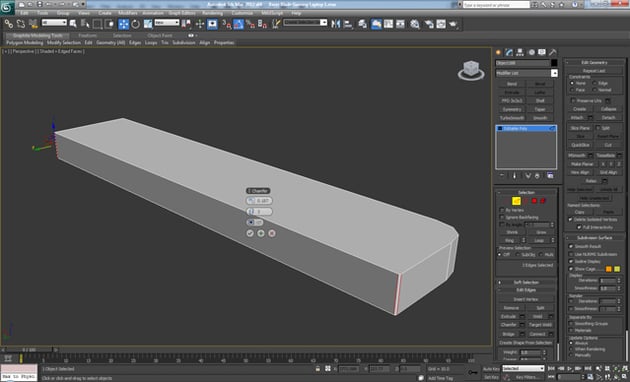Open the Polygon Modeling ribbon panel
The width and height of the screenshot is (630, 382).
pos(25,43)
